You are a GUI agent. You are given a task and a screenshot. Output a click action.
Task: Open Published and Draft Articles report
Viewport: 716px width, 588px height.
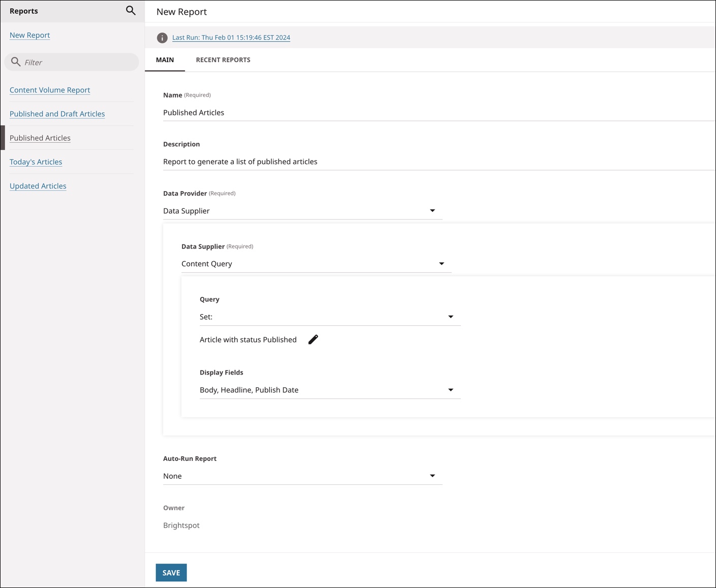tap(57, 114)
